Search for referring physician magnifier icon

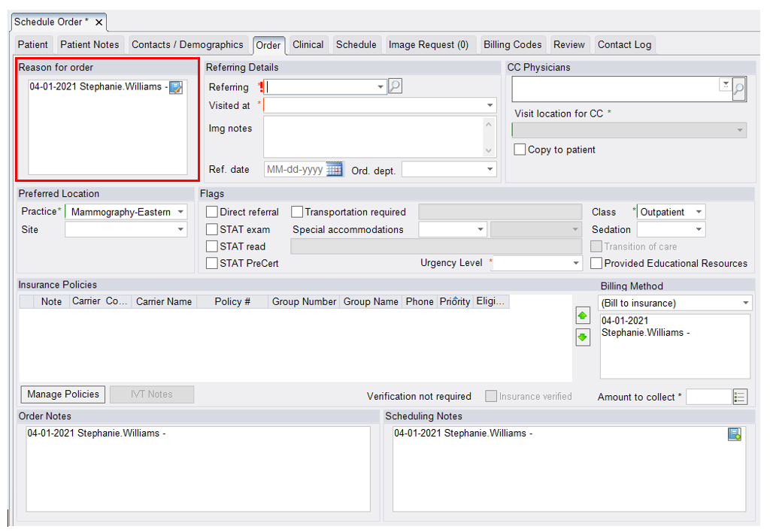[x=395, y=86]
